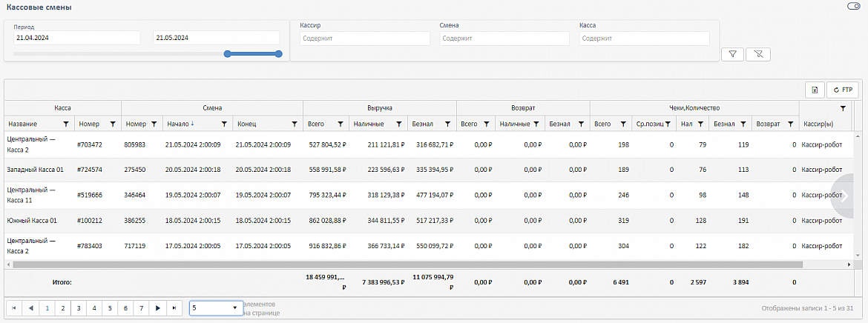Screen dimensions: 868x323
Task: Click the Кассир(ы) column header
Action: [819, 124]
